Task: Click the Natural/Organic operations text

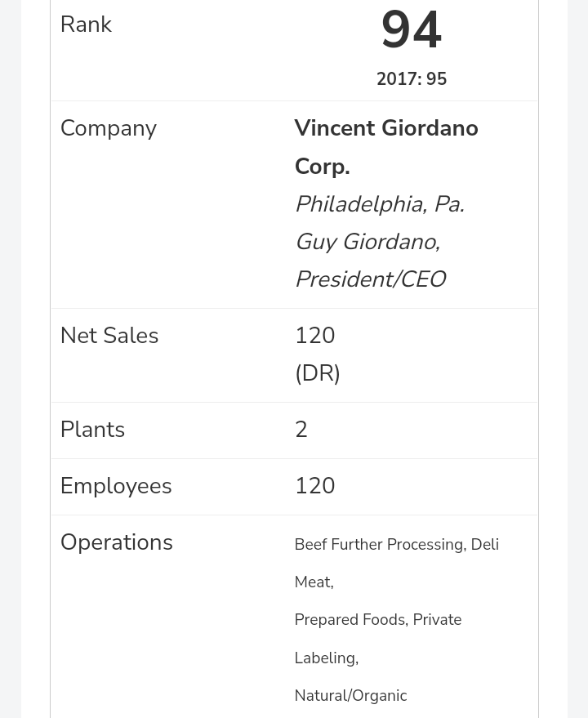Action: point(350,696)
